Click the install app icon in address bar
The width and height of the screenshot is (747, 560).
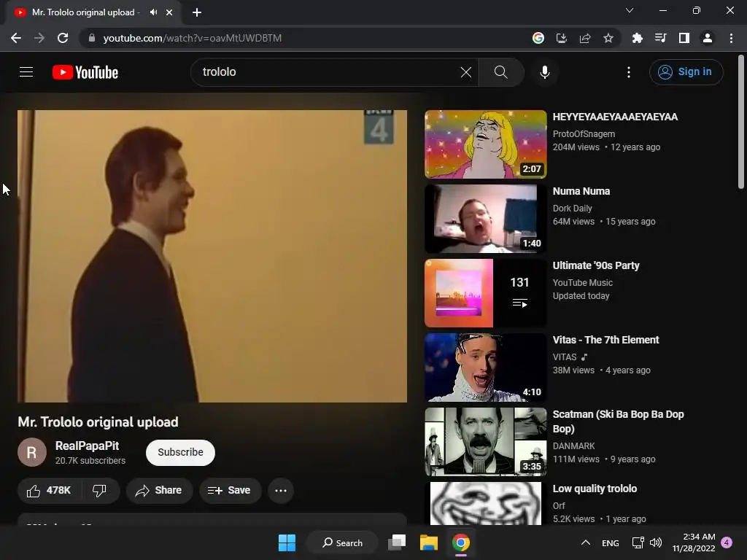562,38
